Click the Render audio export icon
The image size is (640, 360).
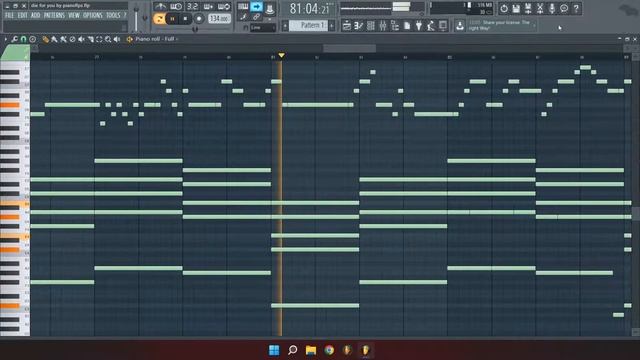tap(528, 8)
